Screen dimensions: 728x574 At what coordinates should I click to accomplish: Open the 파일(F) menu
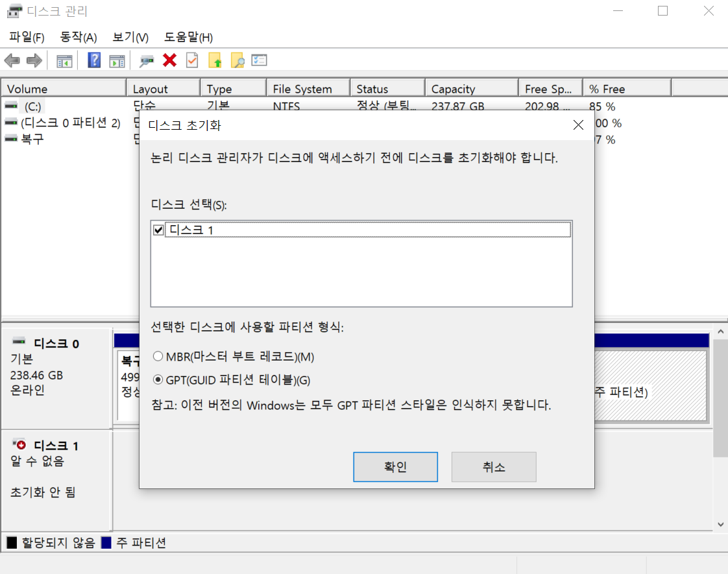coord(27,37)
